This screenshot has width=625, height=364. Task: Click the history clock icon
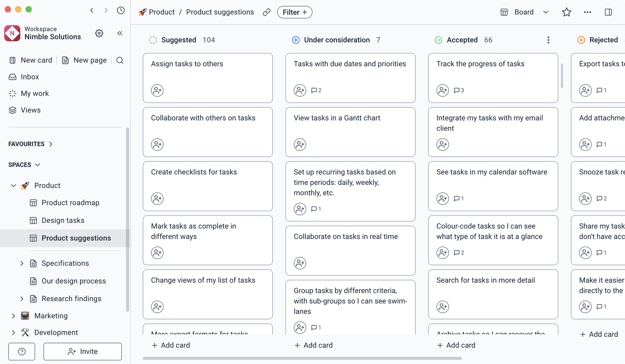pyautogui.click(x=121, y=11)
